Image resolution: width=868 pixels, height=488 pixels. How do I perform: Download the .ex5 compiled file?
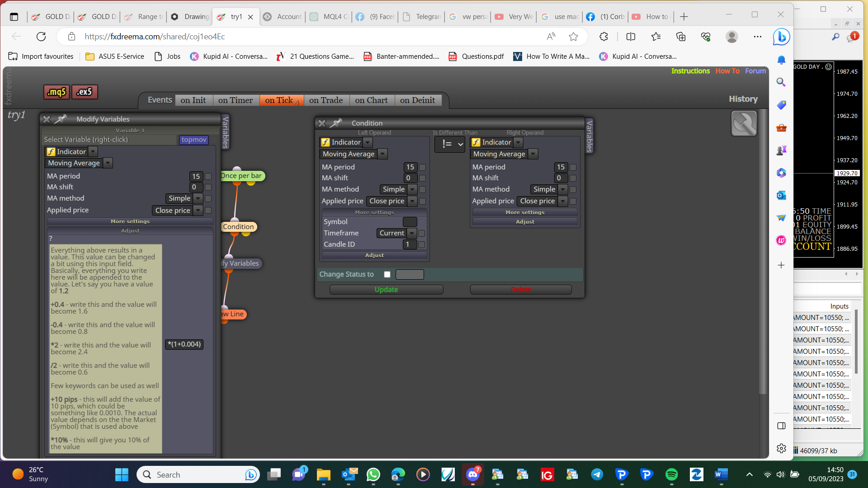(x=85, y=92)
